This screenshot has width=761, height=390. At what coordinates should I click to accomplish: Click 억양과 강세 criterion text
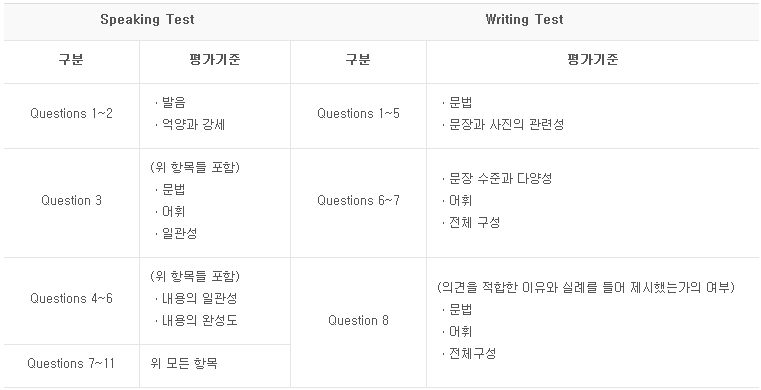point(193,125)
